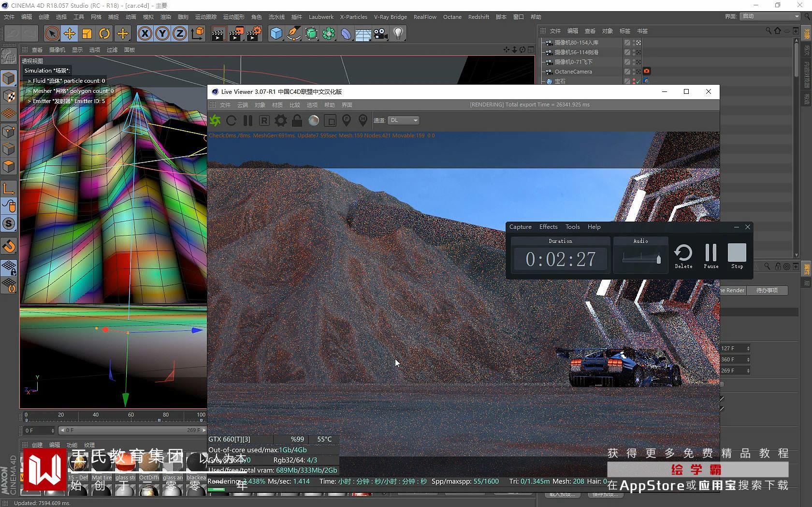Click the Delete recording button
The image size is (812, 507).
coord(683,256)
